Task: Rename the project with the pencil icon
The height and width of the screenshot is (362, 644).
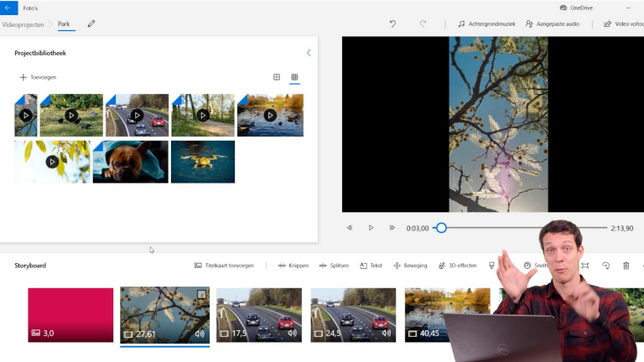Action: click(x=91, y=24)
